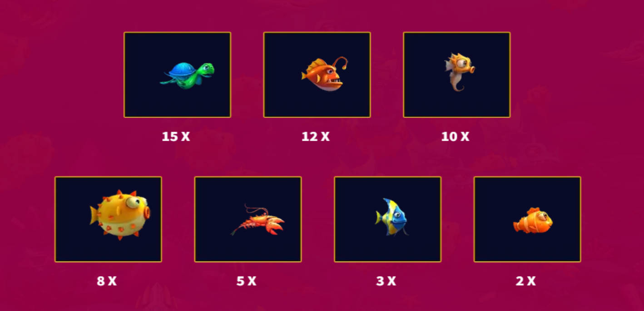
Task: Click the orange clownfish icon
Action: coord(533,221)
